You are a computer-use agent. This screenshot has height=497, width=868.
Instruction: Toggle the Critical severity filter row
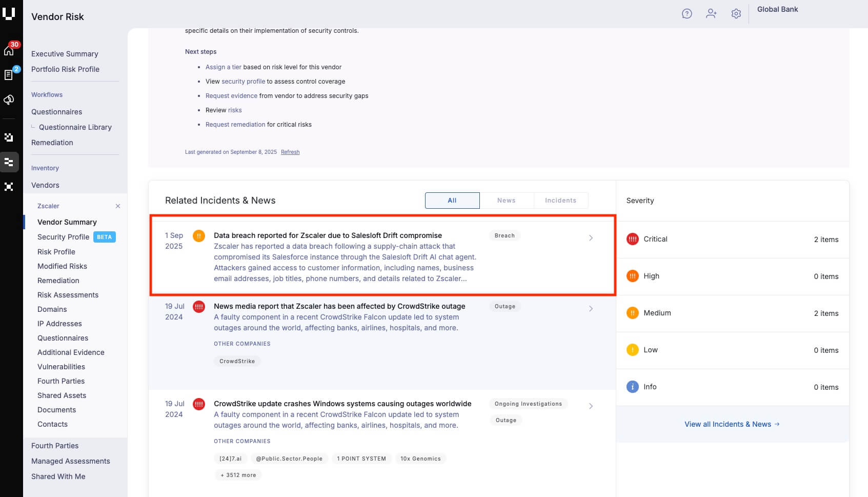click(x=732, y=239)
